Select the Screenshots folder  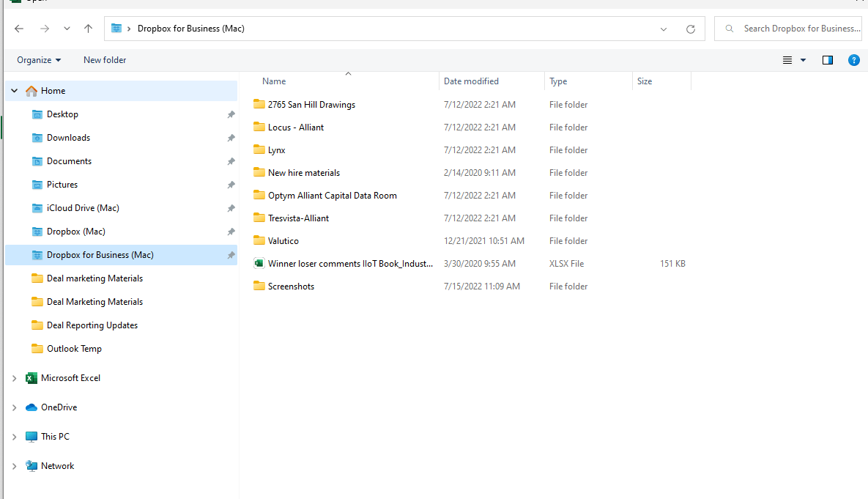tap(292, 287)
